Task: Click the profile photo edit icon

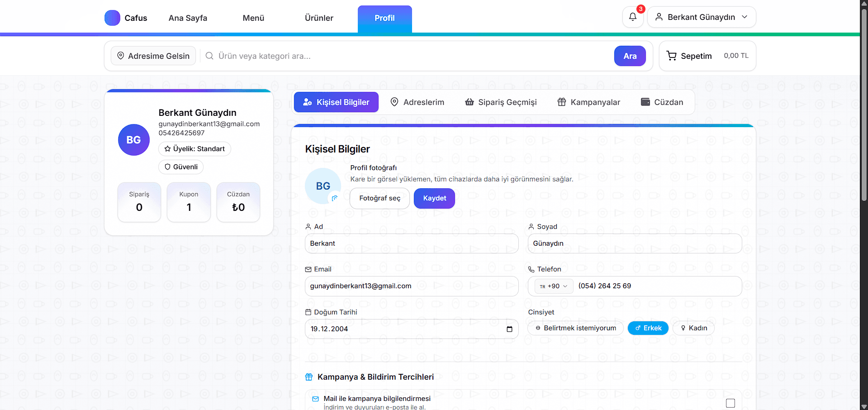Action: 335,198
